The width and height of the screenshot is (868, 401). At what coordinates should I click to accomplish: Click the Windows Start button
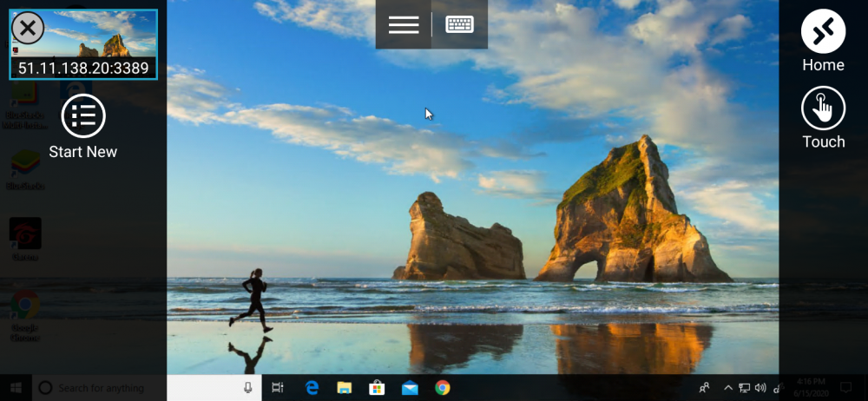tap(16, 388)
